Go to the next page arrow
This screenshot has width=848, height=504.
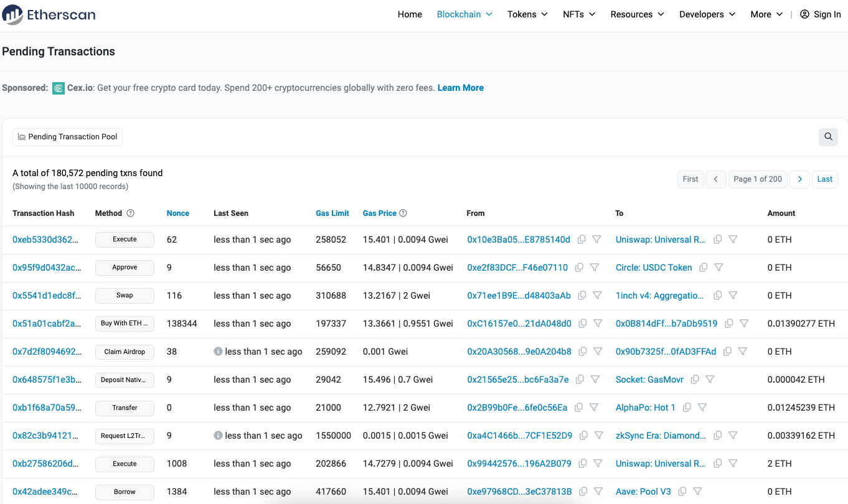pyautogui.click(x=800, y=179)
